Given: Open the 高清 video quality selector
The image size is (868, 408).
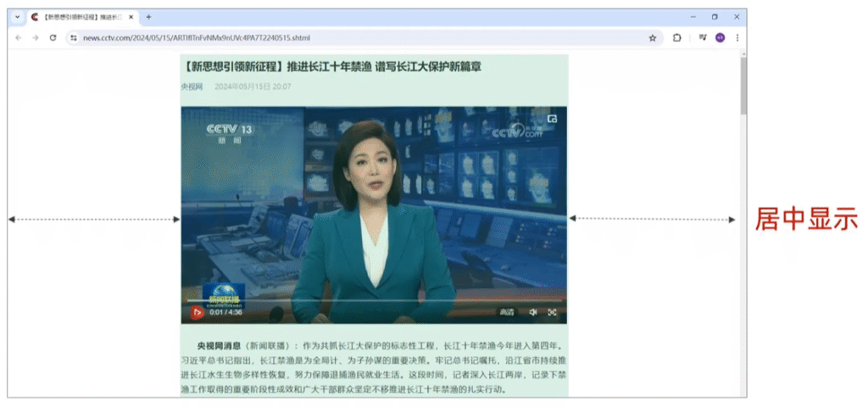Looking at the screenshot, I should click(x=506, y=312).
